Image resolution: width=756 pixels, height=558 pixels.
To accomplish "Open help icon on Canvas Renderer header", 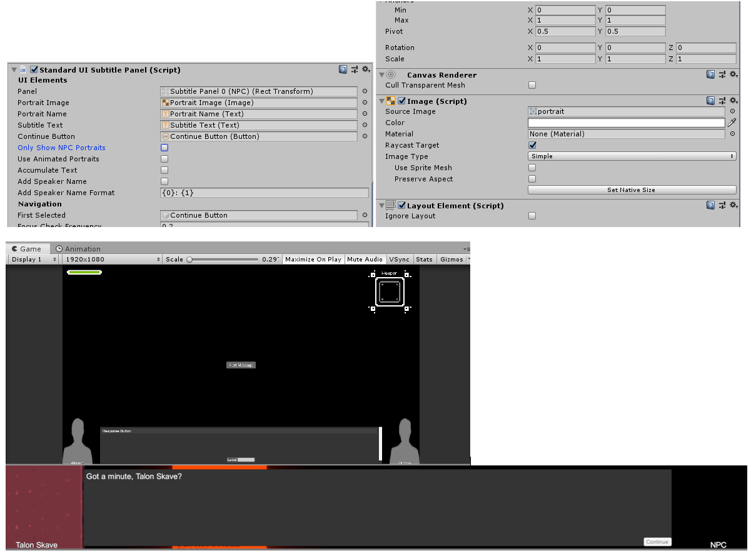I will click(710, 74).
